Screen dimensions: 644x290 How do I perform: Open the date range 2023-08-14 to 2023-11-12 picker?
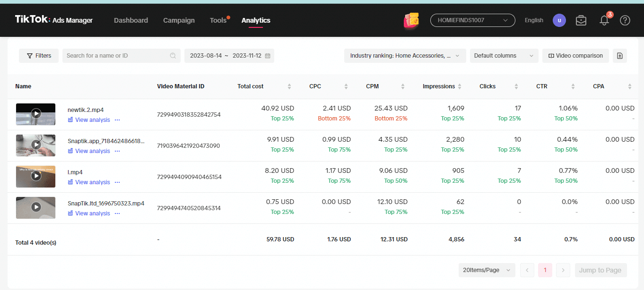coord(229,56)
